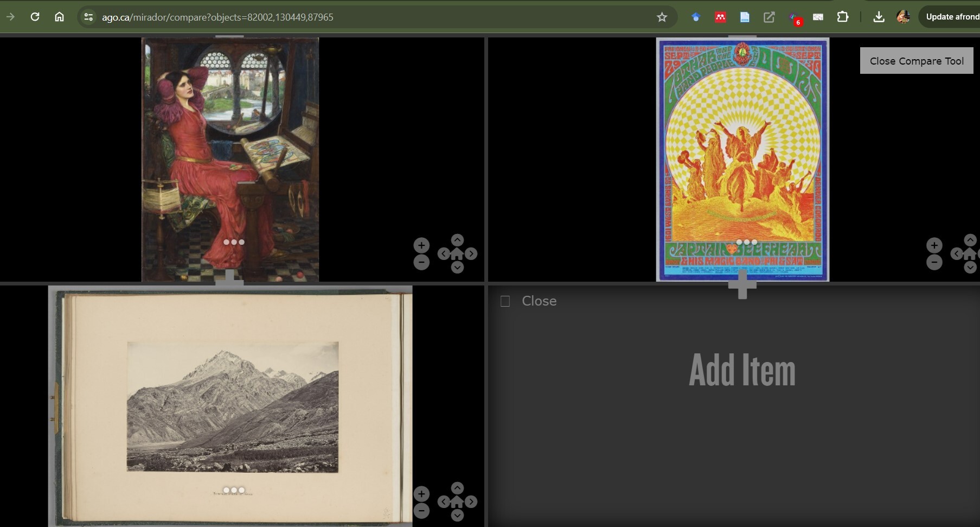Image resolution: width=980 pixels, height=527 pixels.
Task: Pan down in the mountain photograph panel
Action: 457,515
